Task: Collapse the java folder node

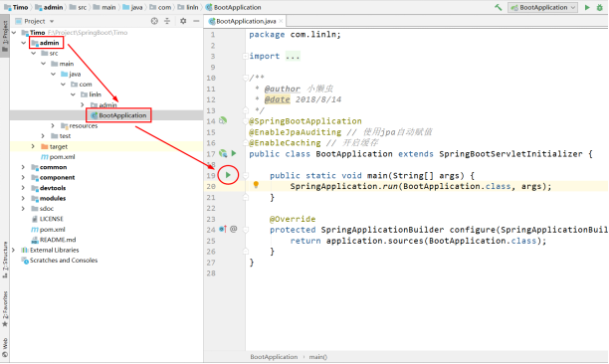Action: click(x=53, y=74)
